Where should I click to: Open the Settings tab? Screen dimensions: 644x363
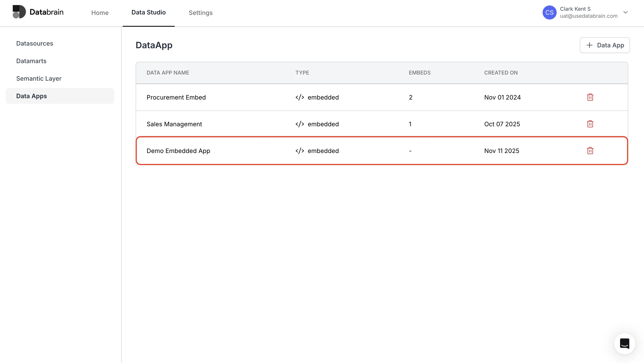[x=200, y=13]
